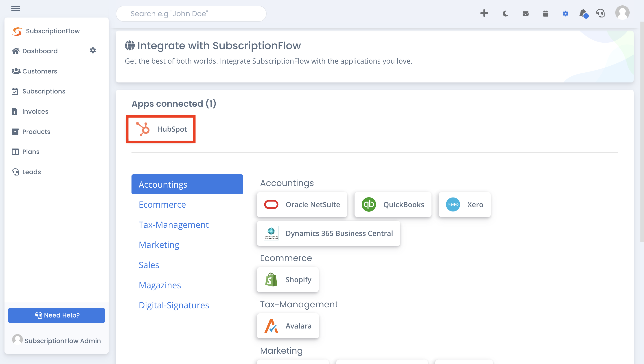Viewport: 644px width, 364px height.
Task: Open Plans in sidebar
Action: click(x=25, y=152)
